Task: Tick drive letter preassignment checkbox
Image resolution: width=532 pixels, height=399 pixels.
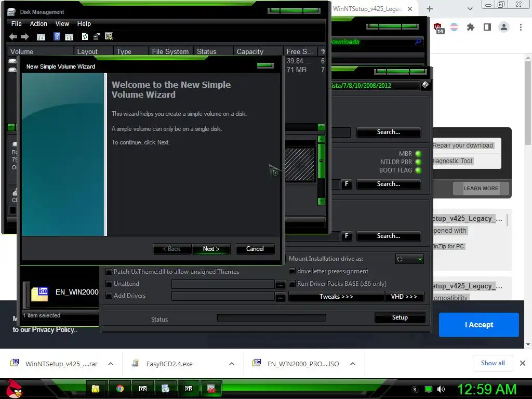Action: click(x=292, y=271)
